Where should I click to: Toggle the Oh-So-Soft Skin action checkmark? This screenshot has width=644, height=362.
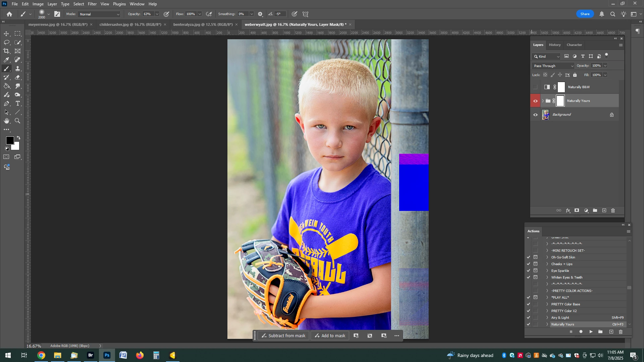(529, 257)
